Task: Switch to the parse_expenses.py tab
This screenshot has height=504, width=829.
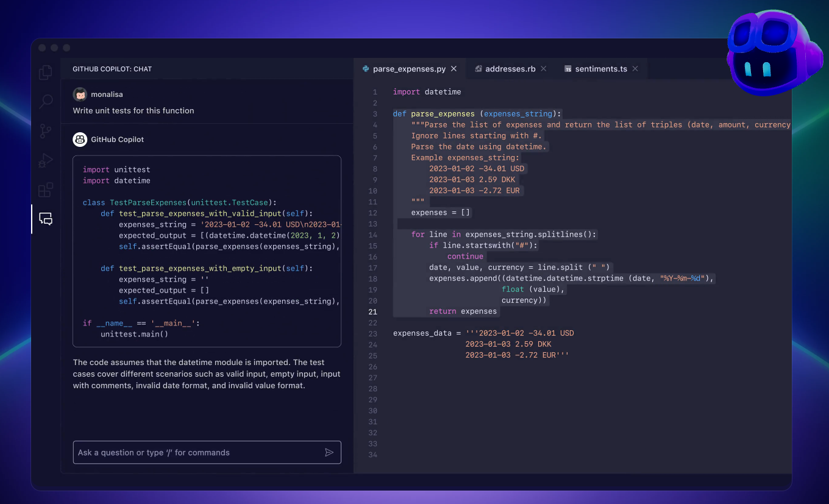Action: click(409, 69)
